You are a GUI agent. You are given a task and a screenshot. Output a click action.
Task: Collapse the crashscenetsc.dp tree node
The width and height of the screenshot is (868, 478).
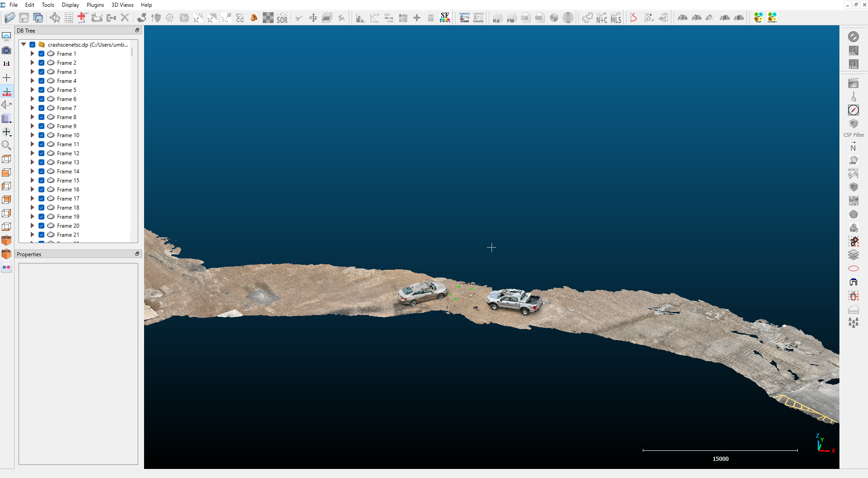point(24,44)
